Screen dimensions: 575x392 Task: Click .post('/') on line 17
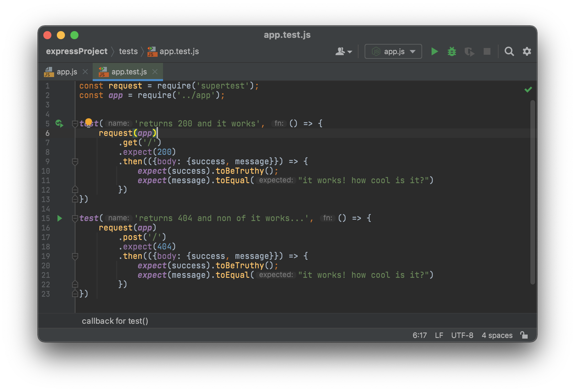(142, 237)
